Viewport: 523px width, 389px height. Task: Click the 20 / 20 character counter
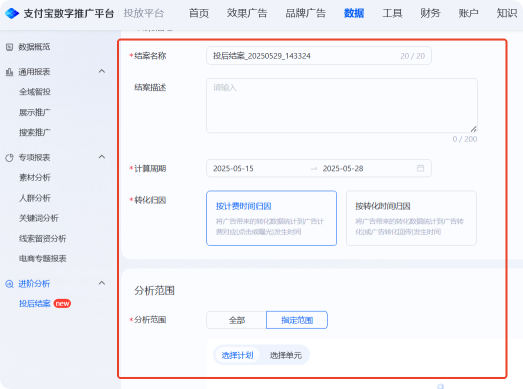[413, 56]
